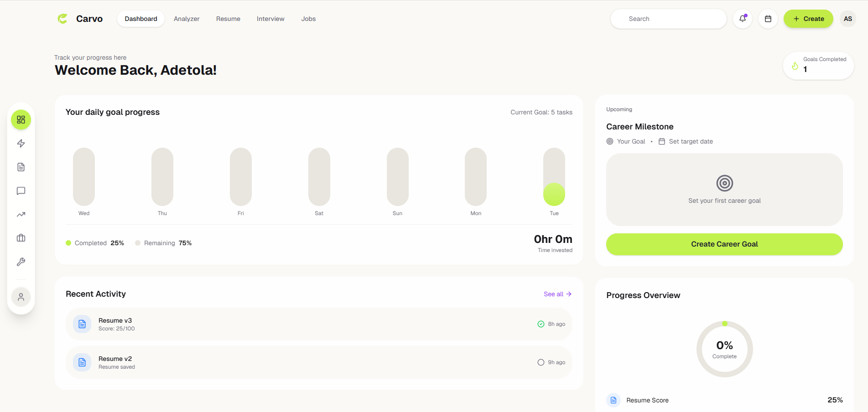This screenshot has height=412, width=868.
Task: Select the Analyzer lightning icon in the sidebar
Action: (21, 143)
